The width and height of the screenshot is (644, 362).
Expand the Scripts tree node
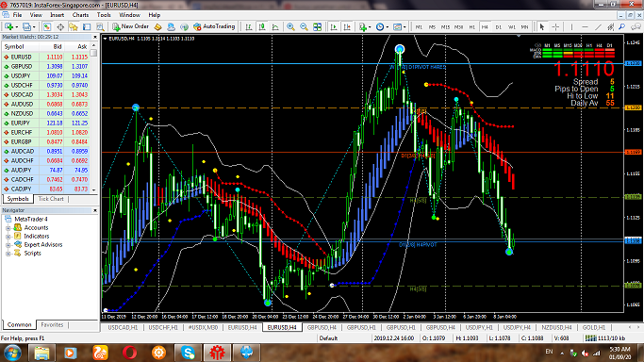(x=8, y=254)
